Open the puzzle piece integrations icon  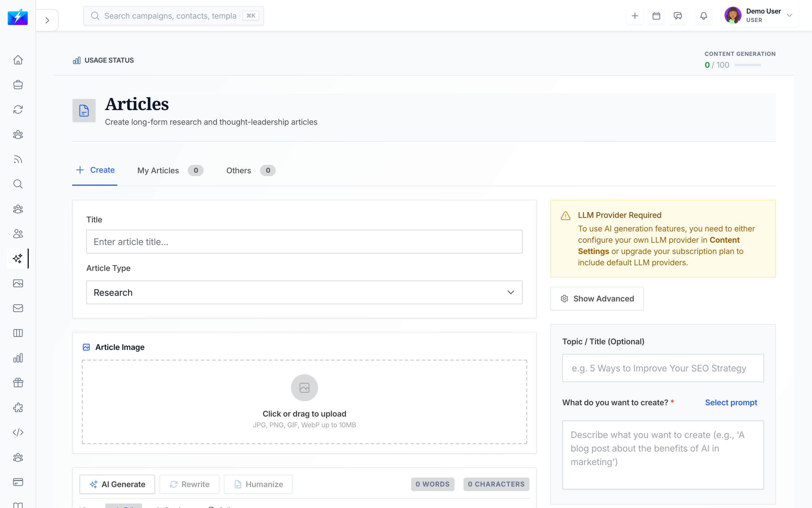(18, 408)
